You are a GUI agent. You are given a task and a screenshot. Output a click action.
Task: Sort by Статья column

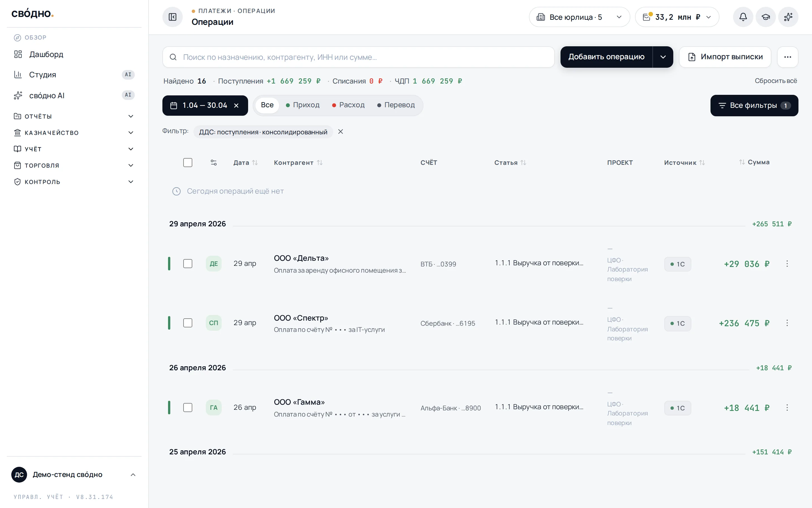coord(510,163)
